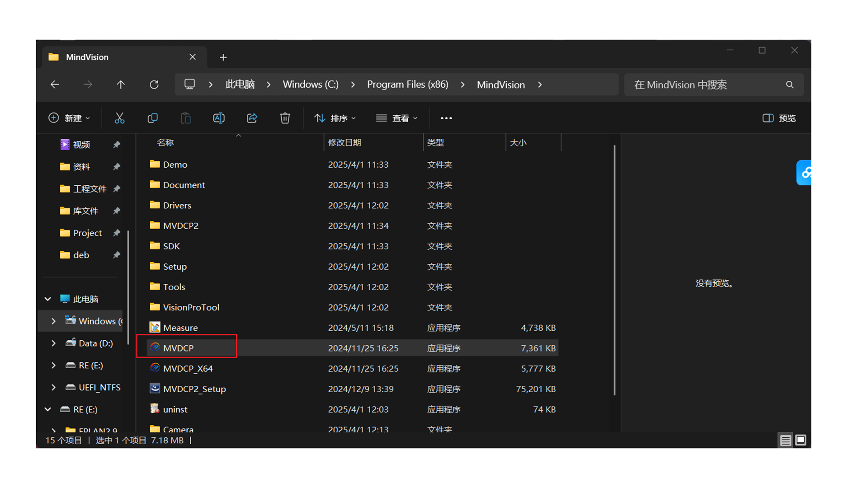Switch to large thumbnails view in status bar
Image resolution: width=868 pixels, height=488 pixels.
(x=801, y=440)
